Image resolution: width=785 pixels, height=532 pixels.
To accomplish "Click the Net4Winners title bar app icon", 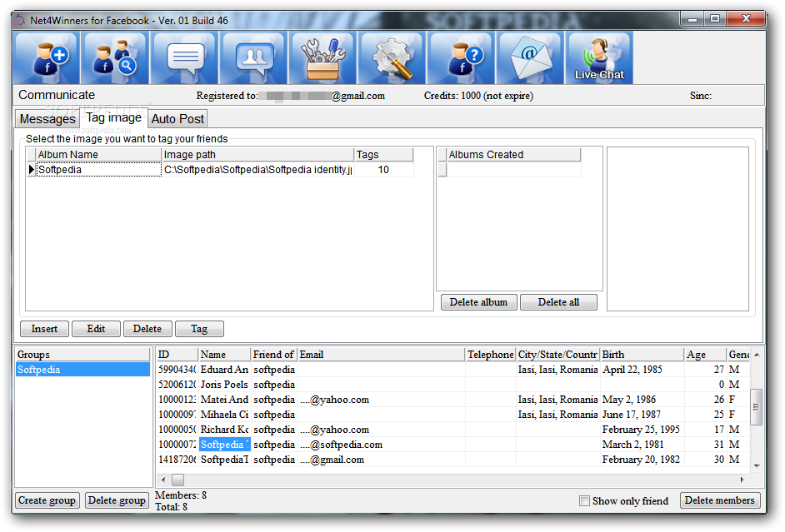I will coord(19,21).
